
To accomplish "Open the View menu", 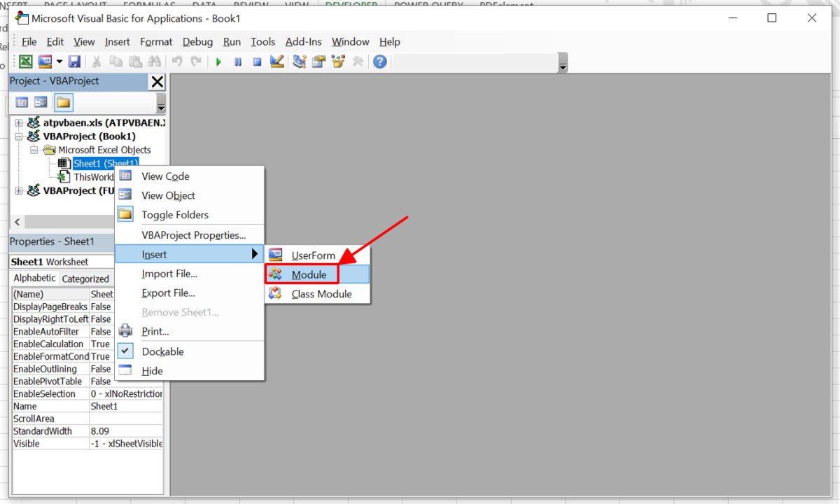I will pos(84,42).
